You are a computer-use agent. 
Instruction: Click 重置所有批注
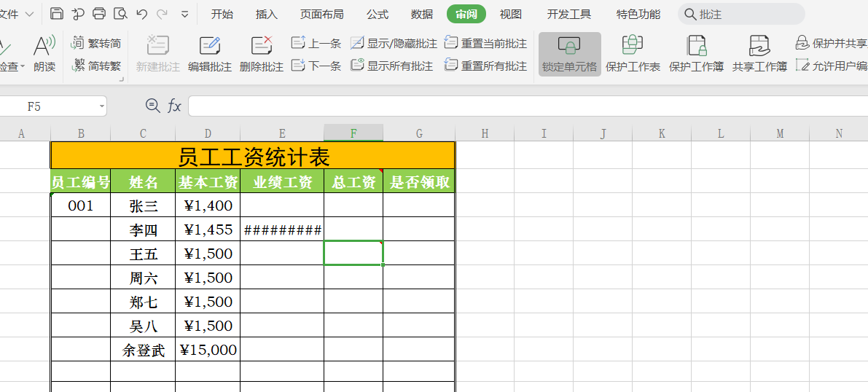(485, 66)
